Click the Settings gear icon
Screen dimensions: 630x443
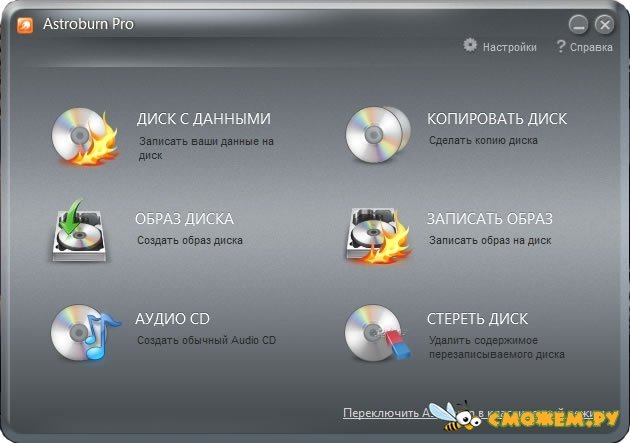tap(470, 46)
